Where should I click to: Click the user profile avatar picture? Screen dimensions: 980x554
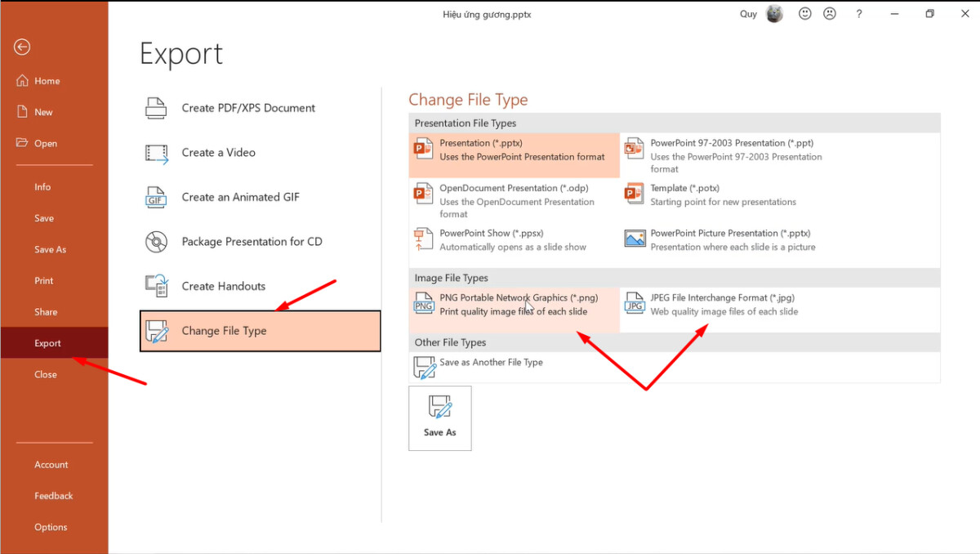coord(774,14)
